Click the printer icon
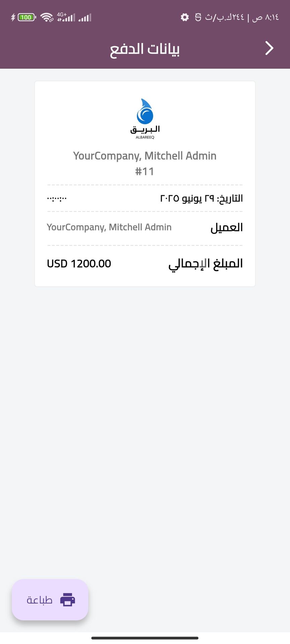290x644 pixels. (67, 599)
